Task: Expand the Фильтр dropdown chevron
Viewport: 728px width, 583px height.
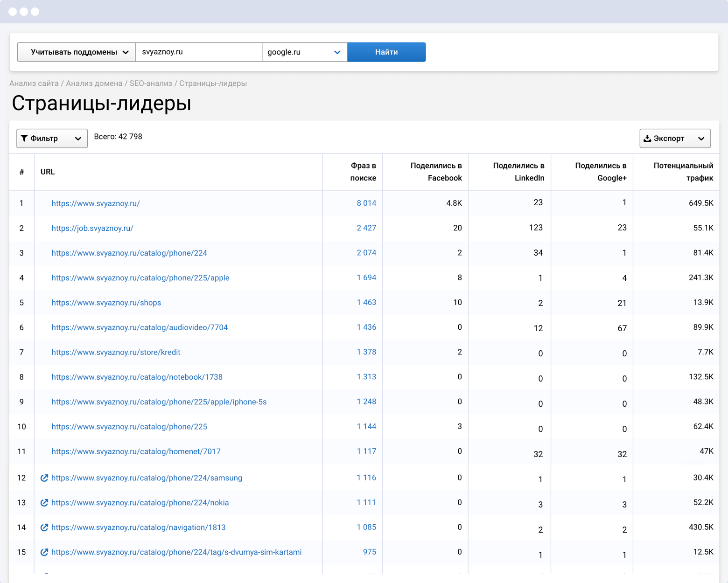Action: pos(78,139)
